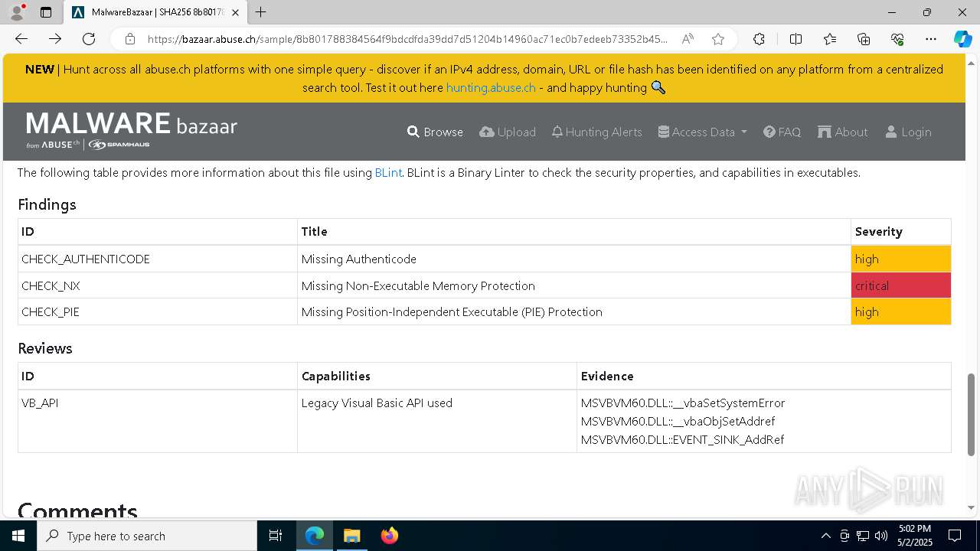Screen dimensions: 980x551
Task: Select the __vbaSetSystemError evidence line
Action: [683, 403]
